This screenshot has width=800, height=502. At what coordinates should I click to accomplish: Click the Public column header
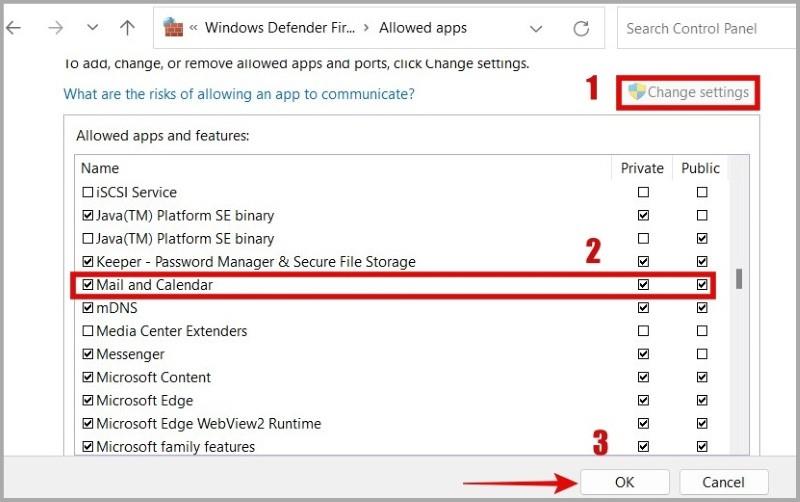coord(701,168)
